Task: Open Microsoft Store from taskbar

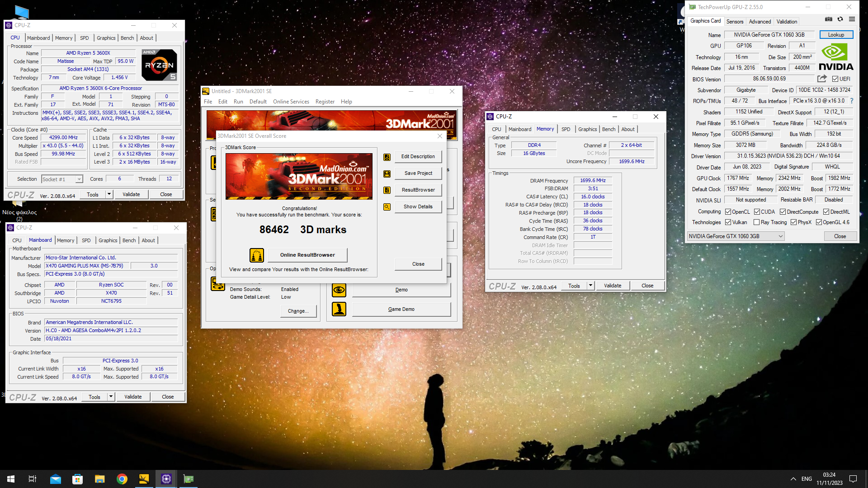Action: pos(78,479)
